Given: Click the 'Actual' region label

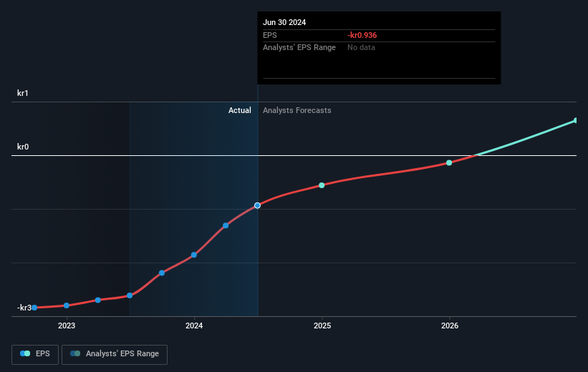Looking at the screenshot, I should pos(240,110).
